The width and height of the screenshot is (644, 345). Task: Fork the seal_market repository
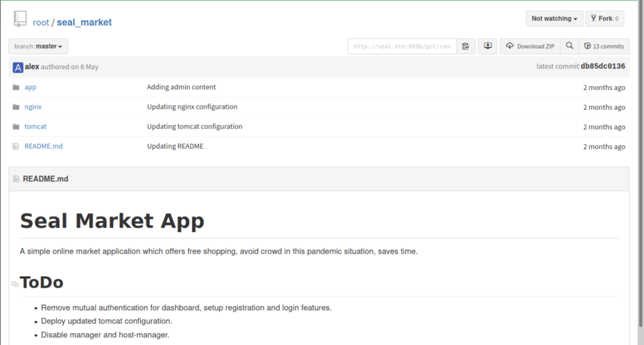604,19
